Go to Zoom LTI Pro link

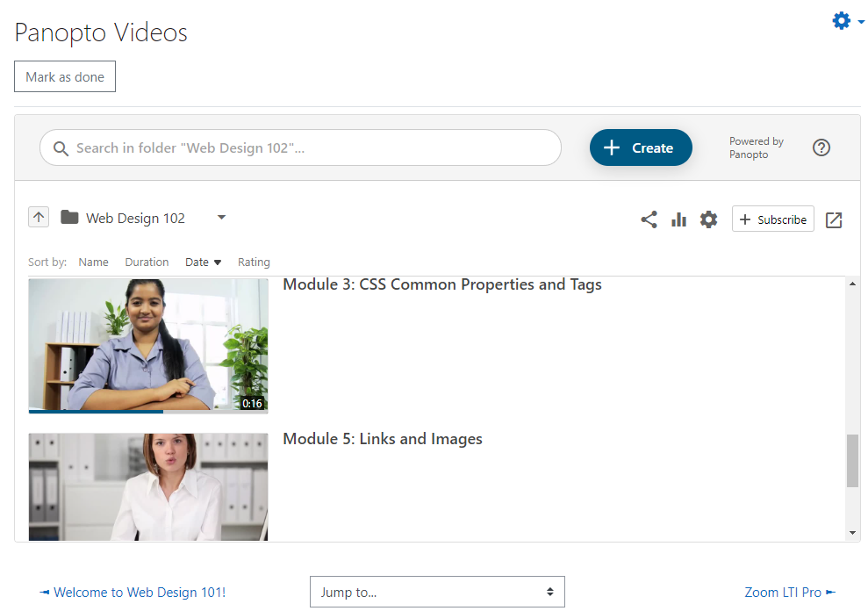click(790, 593)
